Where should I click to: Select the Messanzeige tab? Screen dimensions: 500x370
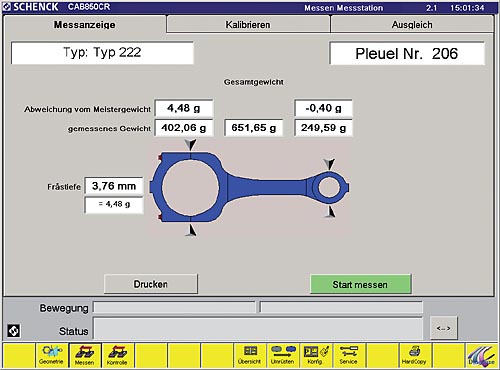coord(85,25)
